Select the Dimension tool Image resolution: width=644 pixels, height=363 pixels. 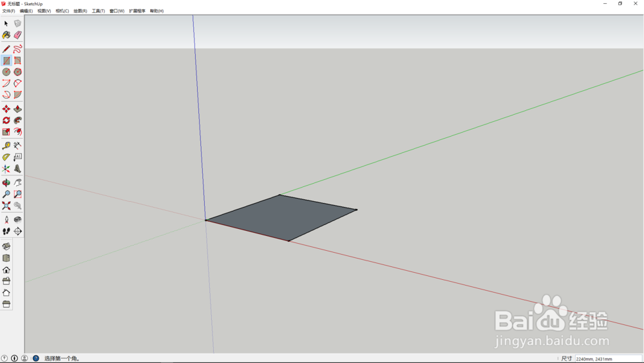[17, 146]
